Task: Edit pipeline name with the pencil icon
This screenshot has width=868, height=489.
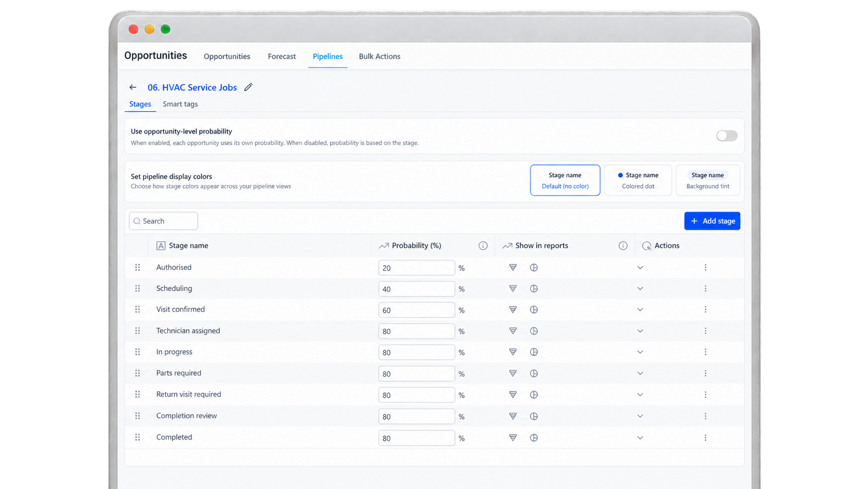Action: pos(248,87)
